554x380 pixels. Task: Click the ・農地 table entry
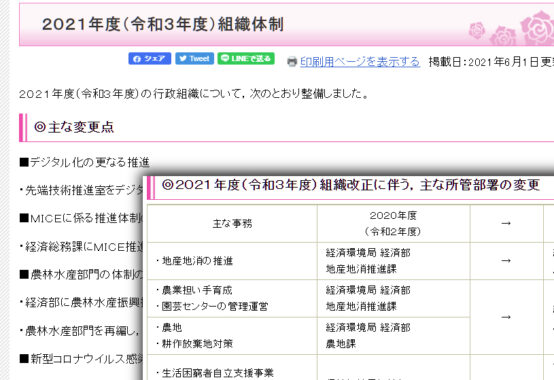tap(169, 328)
